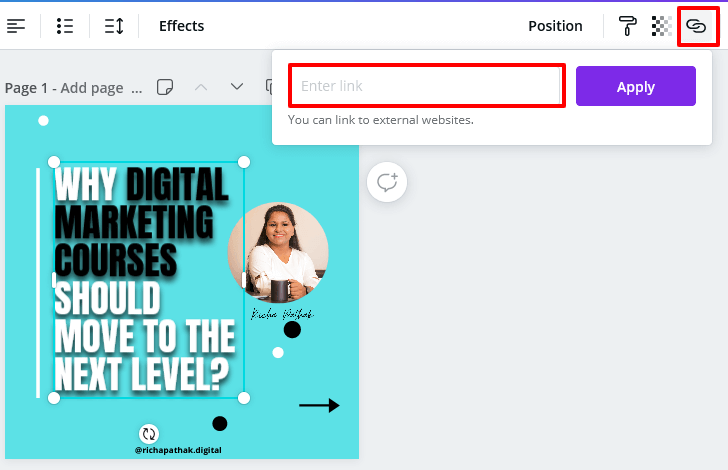Select the copy style paint roller icon
Viewport: 728px width, 470px height.
[627, 26]
